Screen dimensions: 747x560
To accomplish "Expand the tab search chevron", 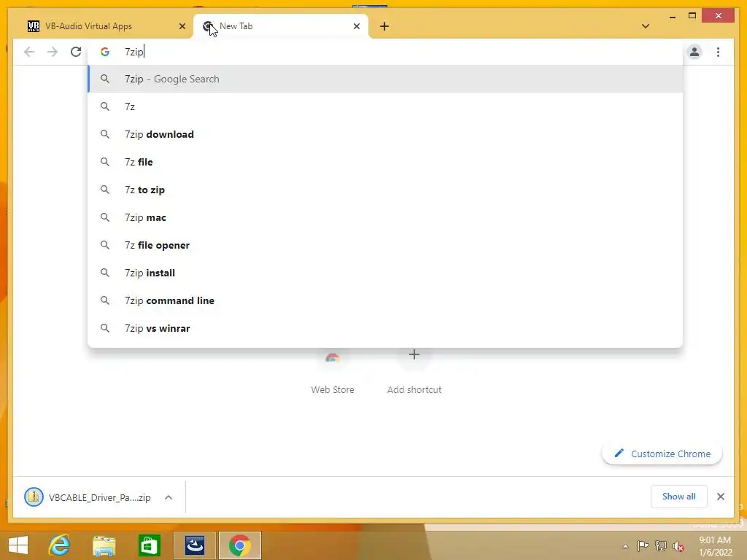I will point(646,26).
